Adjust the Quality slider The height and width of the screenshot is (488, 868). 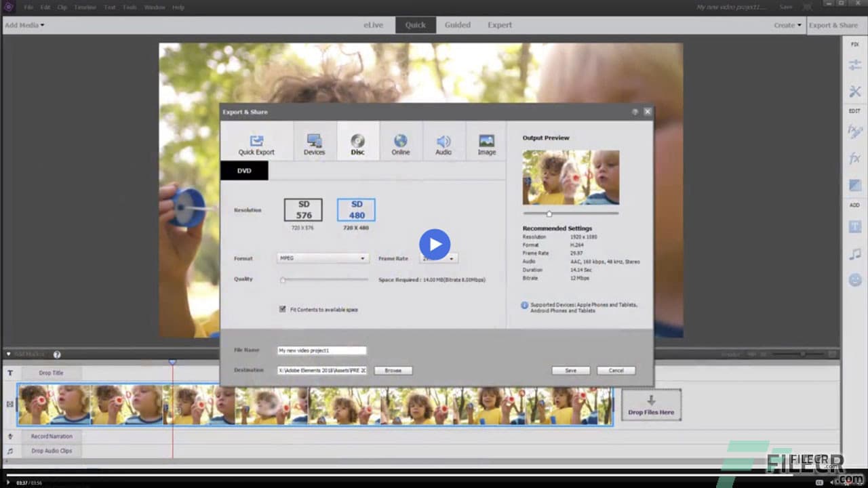click(283, 279)
